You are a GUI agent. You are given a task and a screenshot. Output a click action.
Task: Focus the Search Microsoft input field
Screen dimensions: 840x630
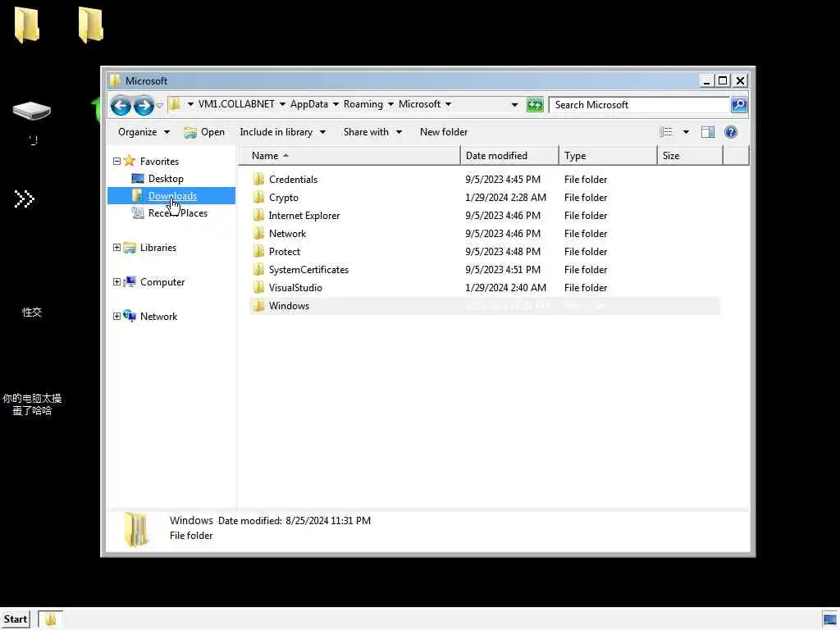pos(640,104)
